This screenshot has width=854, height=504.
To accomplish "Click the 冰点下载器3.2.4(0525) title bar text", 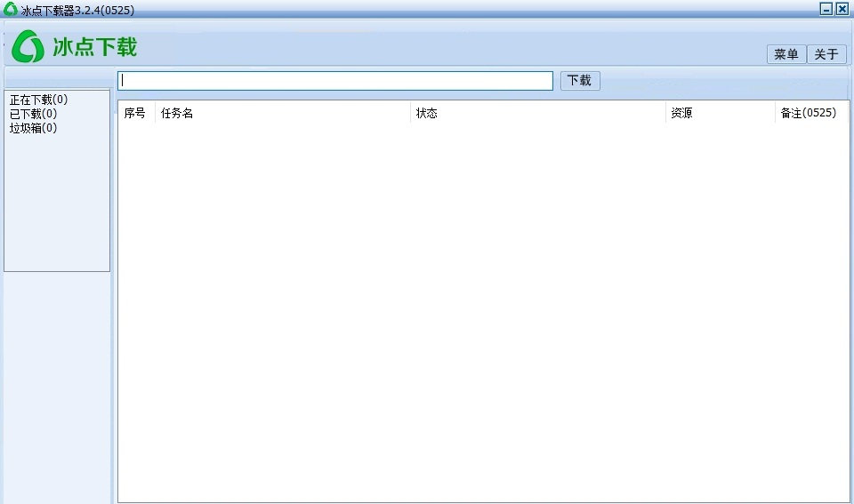I will point(77,11).
